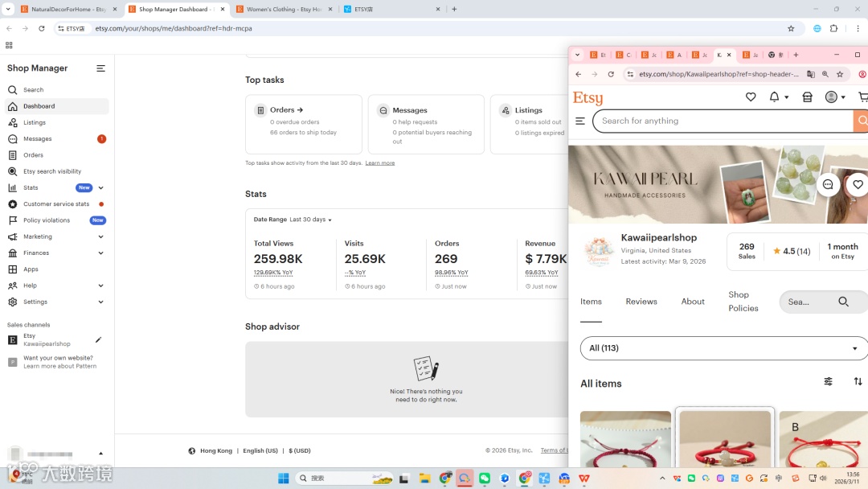Expand the Settings sidebar section
Viewport: 868px width, 489px height.
(x=100, y=302)
